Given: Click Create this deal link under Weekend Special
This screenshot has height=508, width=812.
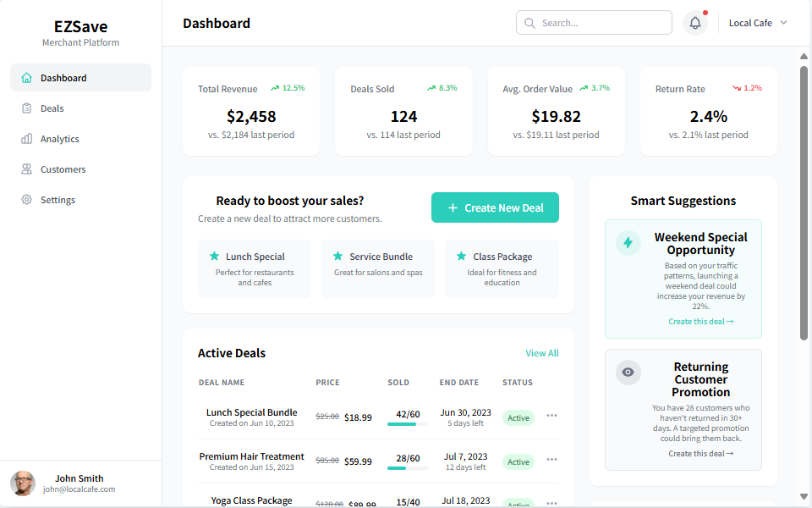Looking at the screenshot, I should (x=700, y=322).
